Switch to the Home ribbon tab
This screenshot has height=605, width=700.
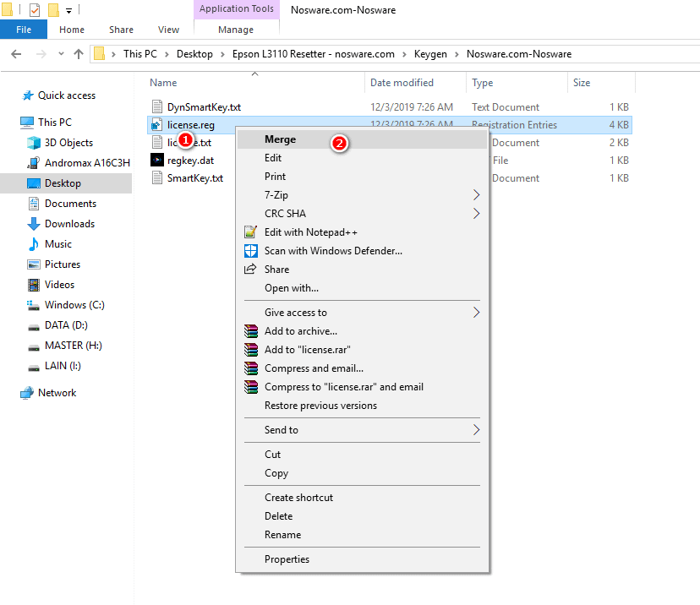[71, 30]
